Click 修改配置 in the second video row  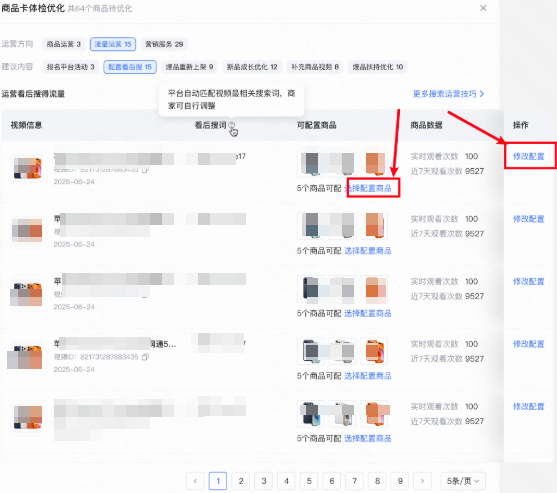tap(529, 219)
